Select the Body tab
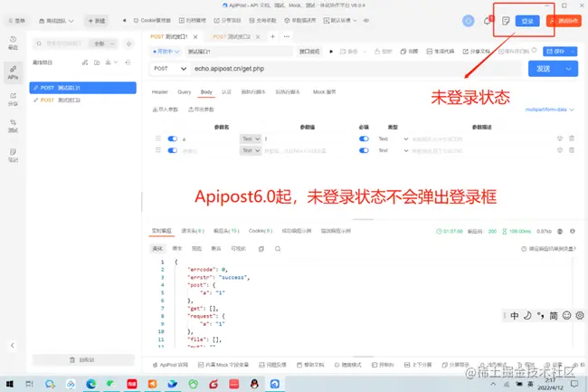Screen dimensions: 588x392 (x=206, y=92)
